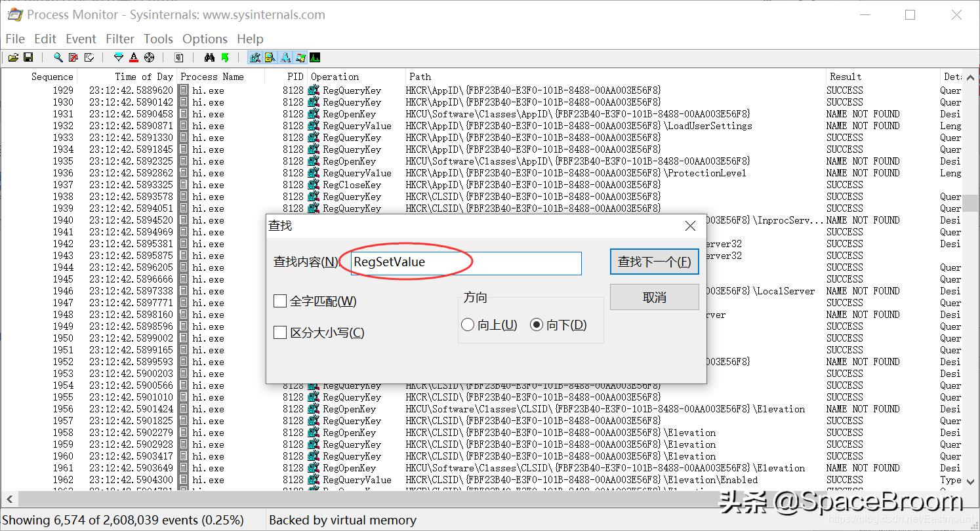Click the green Jump To arrow icon
Viewport: 980px width, 531px height.
coord(225,58)
